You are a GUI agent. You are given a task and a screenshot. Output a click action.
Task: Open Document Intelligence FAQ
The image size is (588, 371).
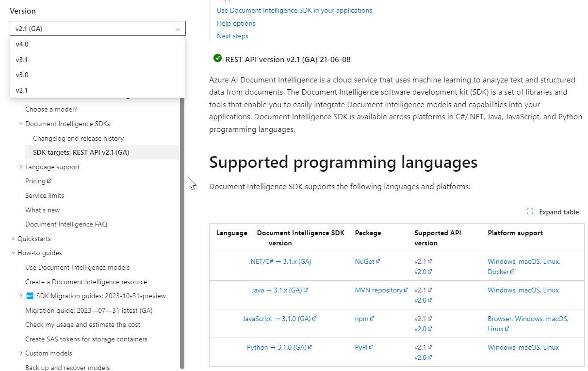pyautogui.click(x=66, y=224)
